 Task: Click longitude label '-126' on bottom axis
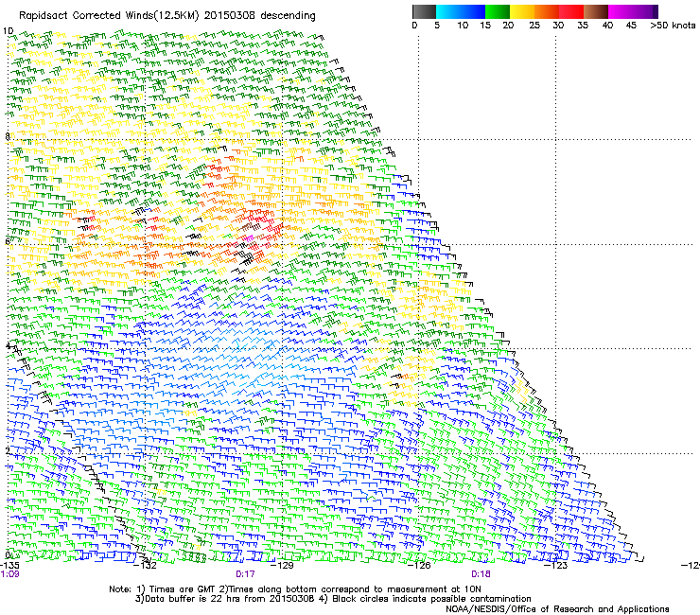(419, 566)
